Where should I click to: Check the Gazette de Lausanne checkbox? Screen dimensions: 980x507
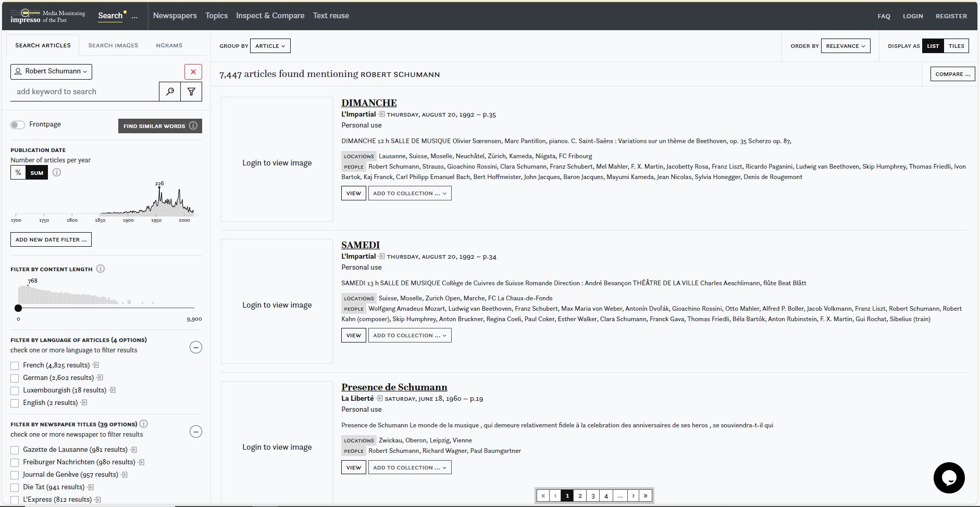[15, 450]
